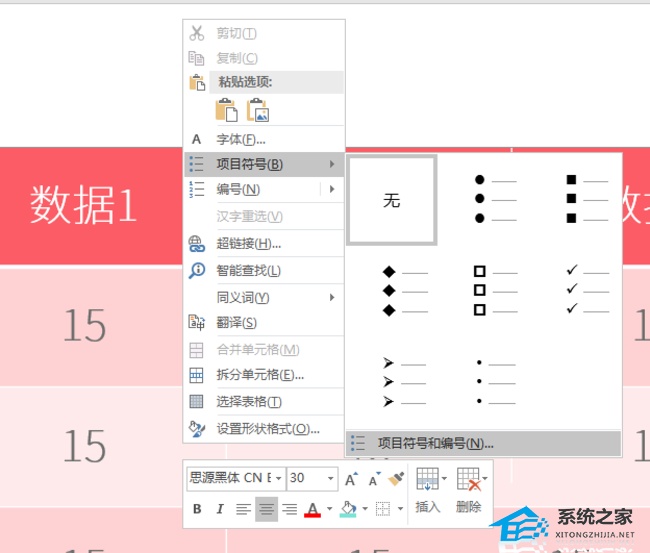
Task: Expand the 编号(N) submenu arrow
Action: tap(332, 189)
